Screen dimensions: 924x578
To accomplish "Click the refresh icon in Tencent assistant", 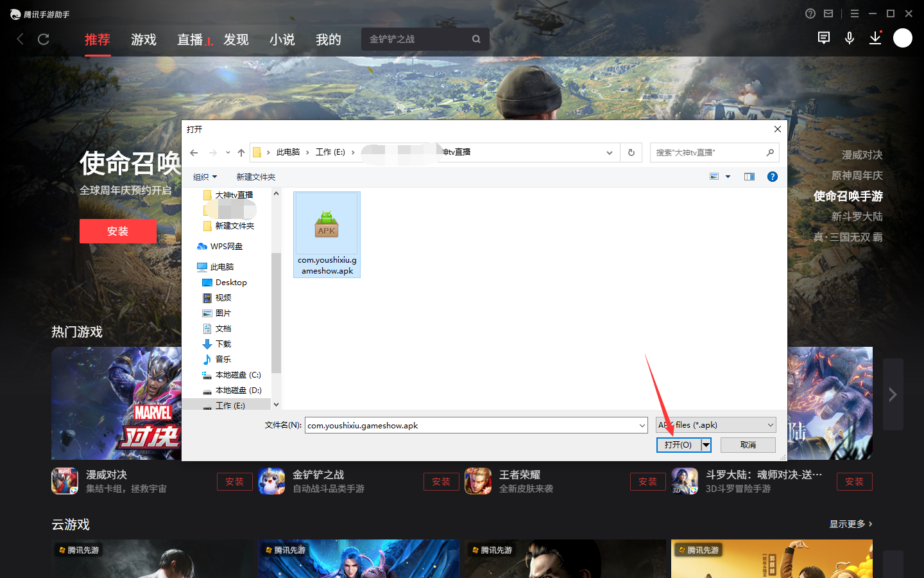I will tap(44, 39).
